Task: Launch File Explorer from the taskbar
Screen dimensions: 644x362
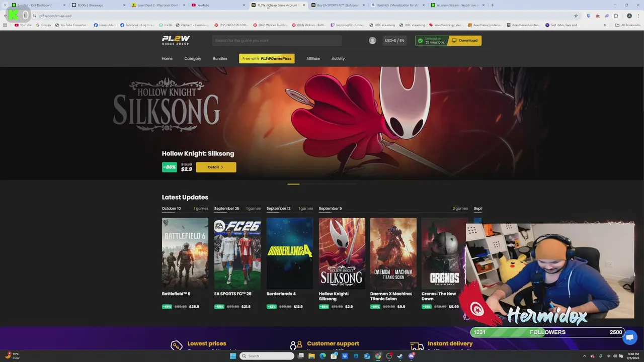Action: pyautogui.click(x=311, y=356)
